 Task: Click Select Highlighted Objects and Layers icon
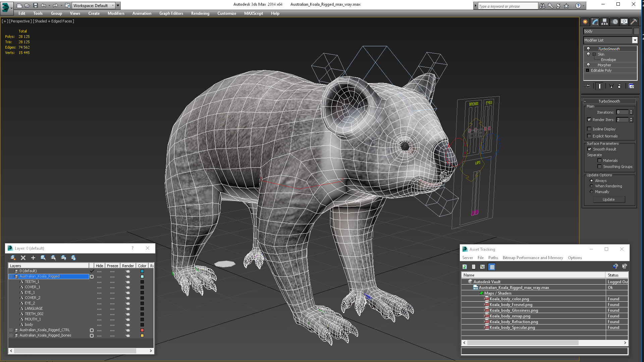point(43,258)
